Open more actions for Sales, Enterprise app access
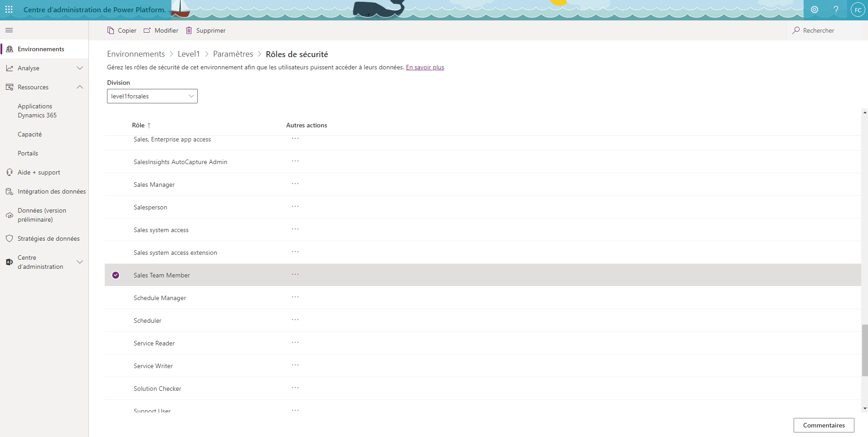Image resolution: width=868 pixels, height=437 pixels. tap(295, 138)
